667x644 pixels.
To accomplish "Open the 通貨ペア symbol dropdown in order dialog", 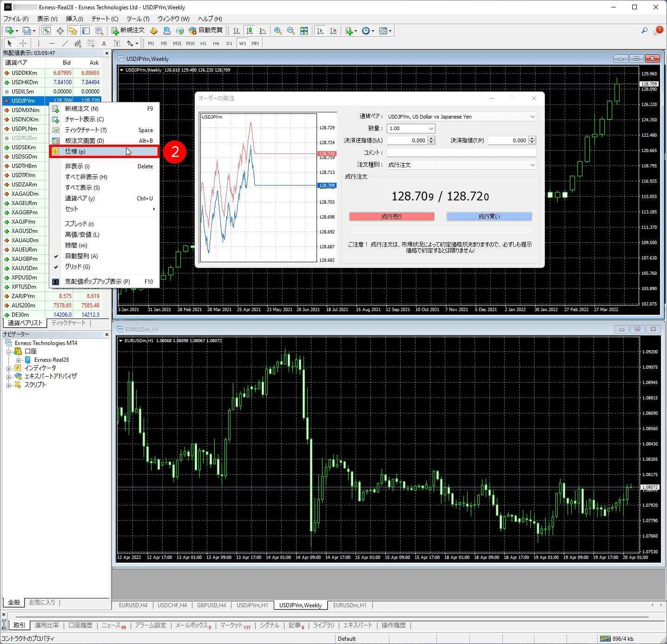I will [x=462, y=117].
